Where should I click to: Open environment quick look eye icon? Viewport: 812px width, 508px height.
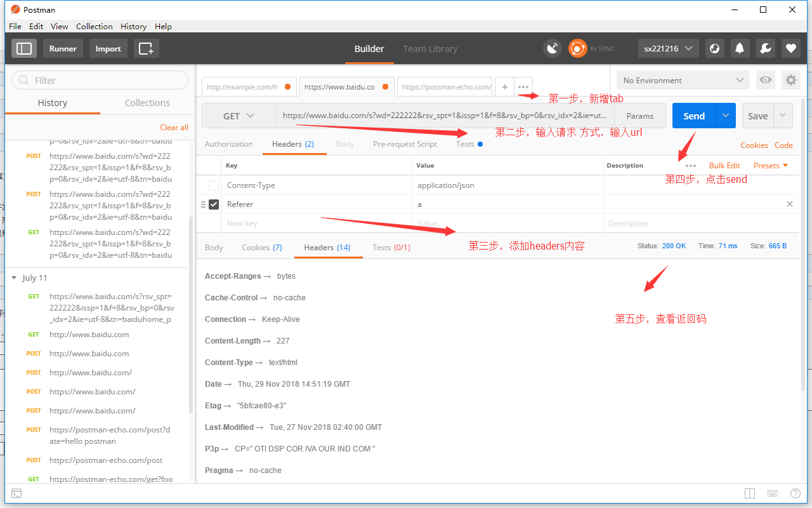[x=766, y=80]
